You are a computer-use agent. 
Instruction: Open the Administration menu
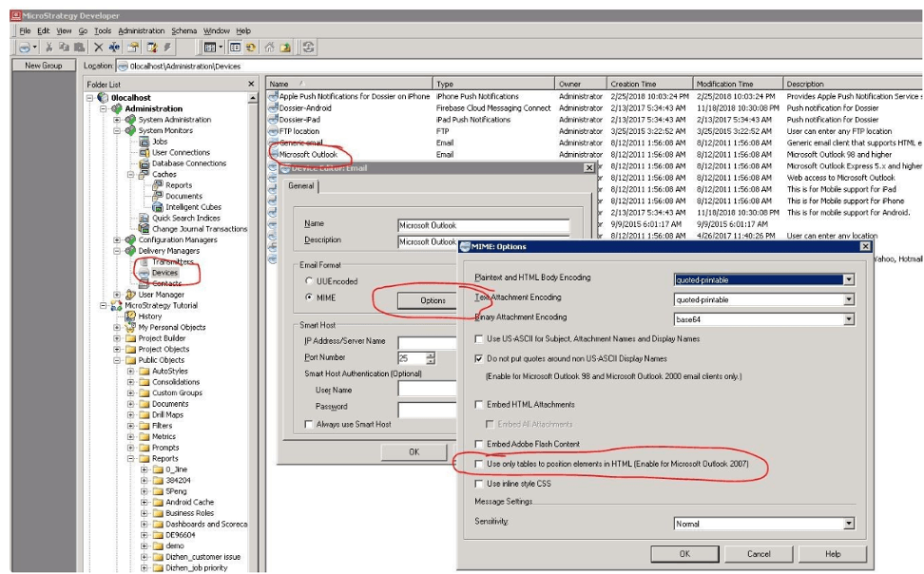click(142, 30)
